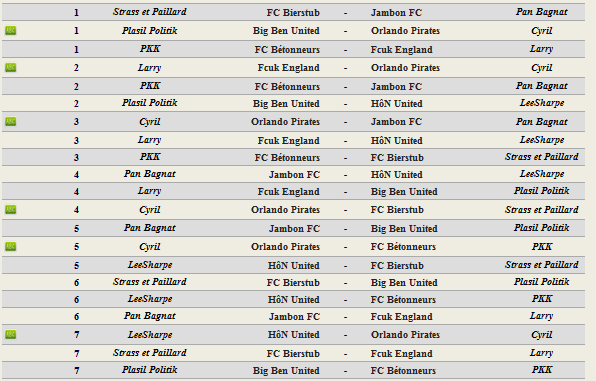The image size is (596, 381).
Task: Click Plasil Politik manager in round 7 row
Action: coord(150,370)
